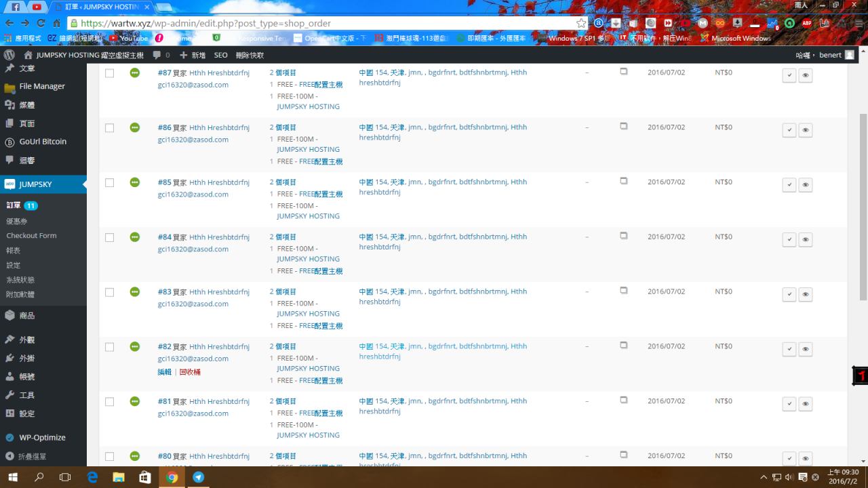
Task: Open the WordPress logo menu in admin bar
Action: tap(9, 55)
